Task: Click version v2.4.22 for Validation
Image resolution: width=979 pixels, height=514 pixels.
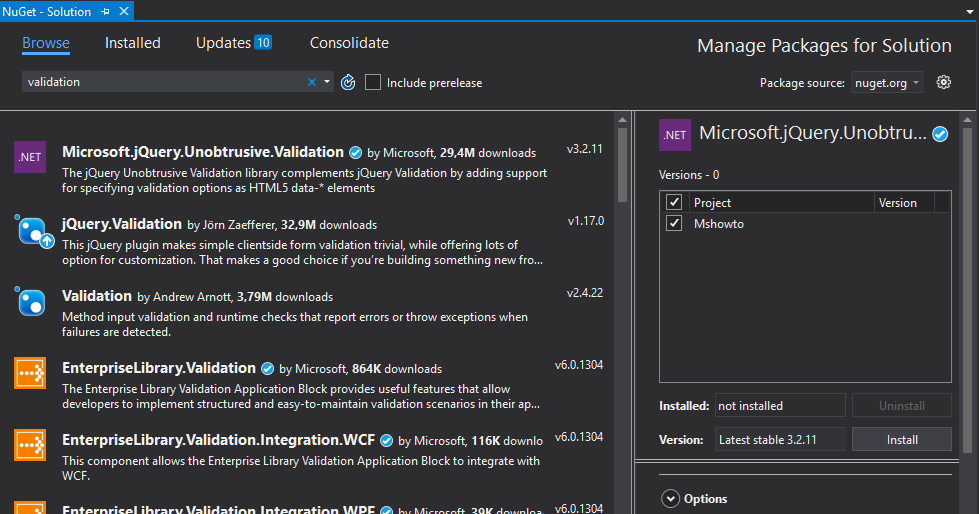Action: point(584,292)
